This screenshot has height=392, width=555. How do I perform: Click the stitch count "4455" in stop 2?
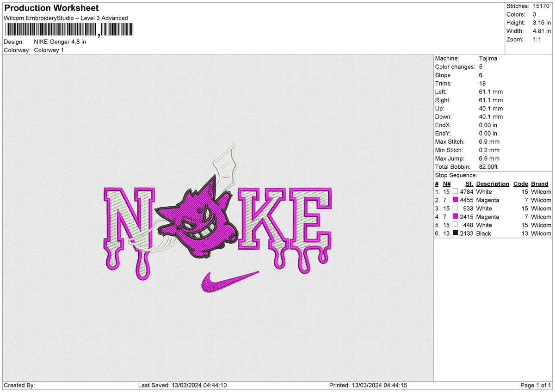coord(467,200)
